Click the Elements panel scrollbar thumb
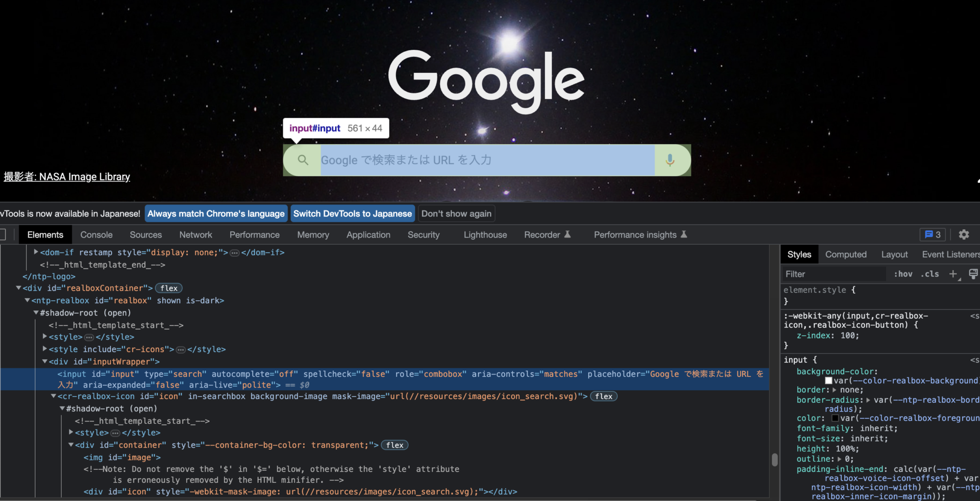 (775, 460)
